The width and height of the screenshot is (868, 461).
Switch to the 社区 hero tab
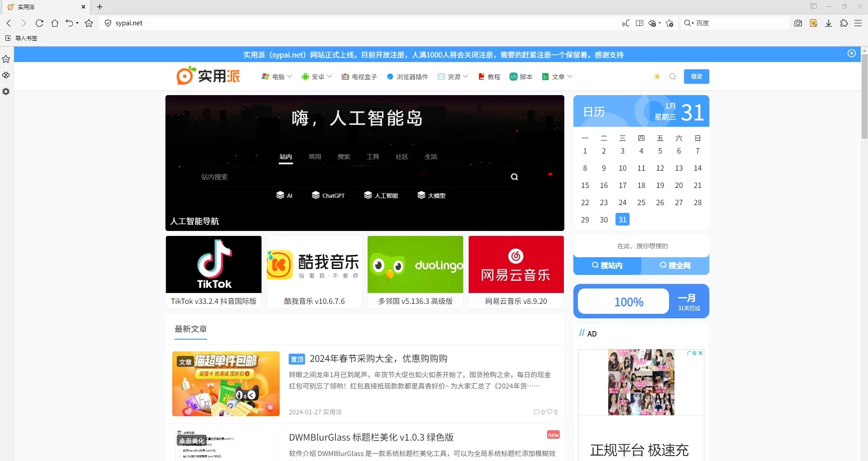401,157
